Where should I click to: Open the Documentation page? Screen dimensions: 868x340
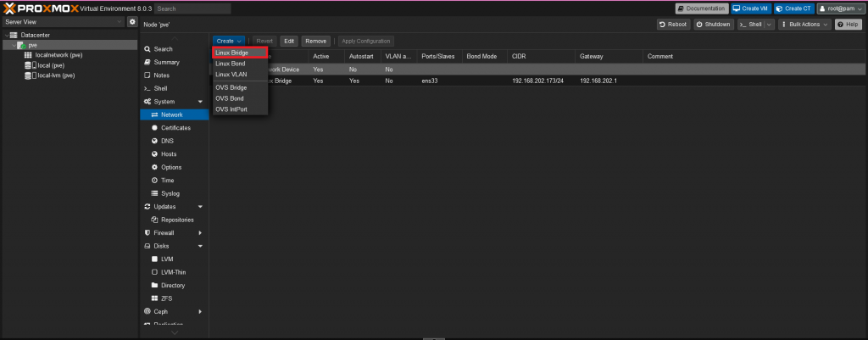coord(701,8)
